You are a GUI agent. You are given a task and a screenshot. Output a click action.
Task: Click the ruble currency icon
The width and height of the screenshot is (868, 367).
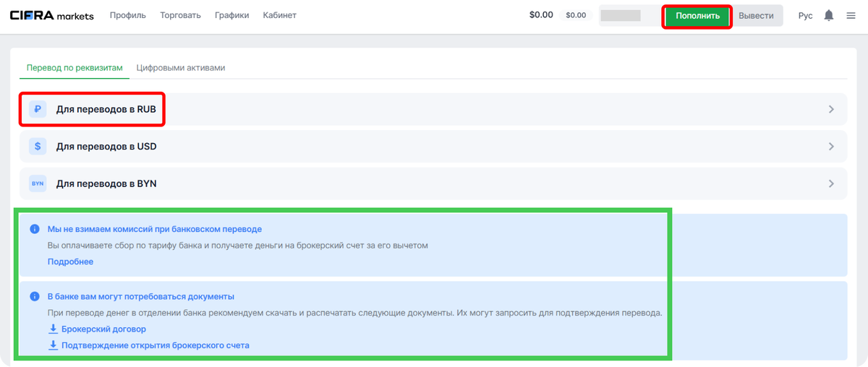pos(38,109)
